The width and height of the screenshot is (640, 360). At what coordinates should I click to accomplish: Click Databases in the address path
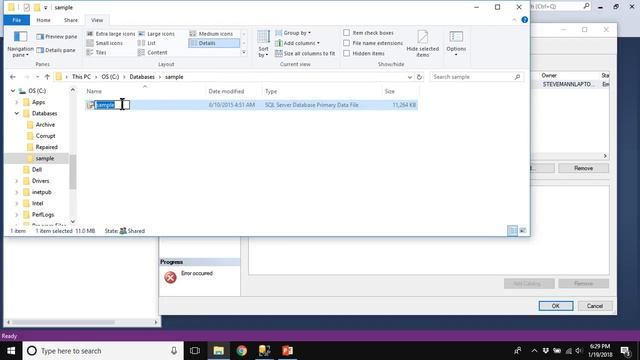142,77
